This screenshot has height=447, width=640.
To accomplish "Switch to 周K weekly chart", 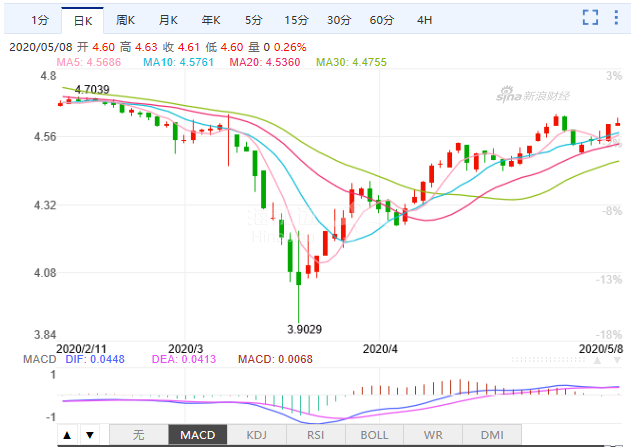I will coord(126,20).
